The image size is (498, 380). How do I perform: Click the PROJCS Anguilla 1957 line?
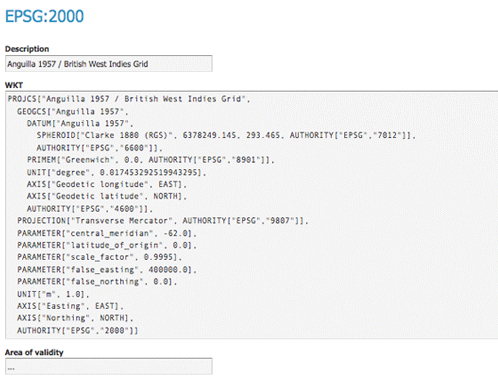pos(129,99)
